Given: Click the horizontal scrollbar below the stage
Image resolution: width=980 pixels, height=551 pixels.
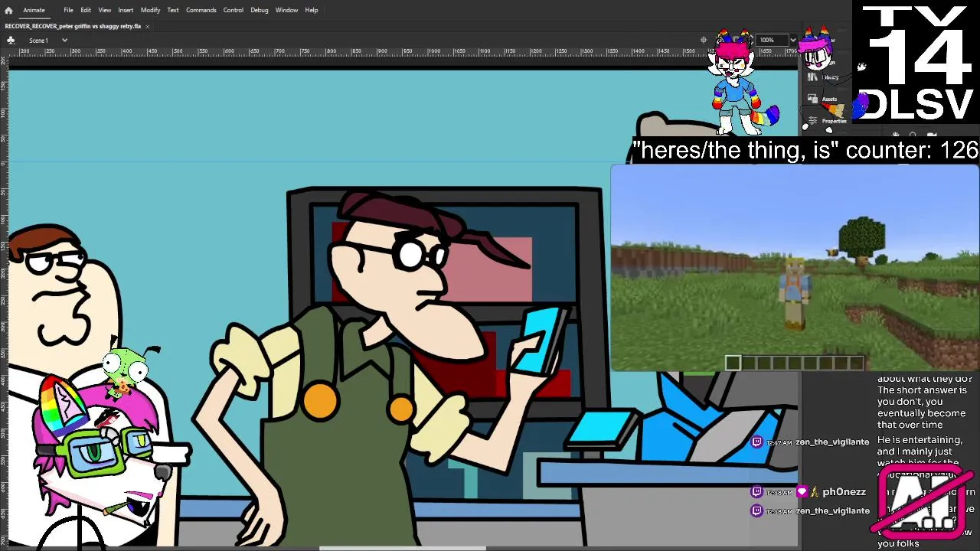Looking at the screenshot, I should (402, 548).
